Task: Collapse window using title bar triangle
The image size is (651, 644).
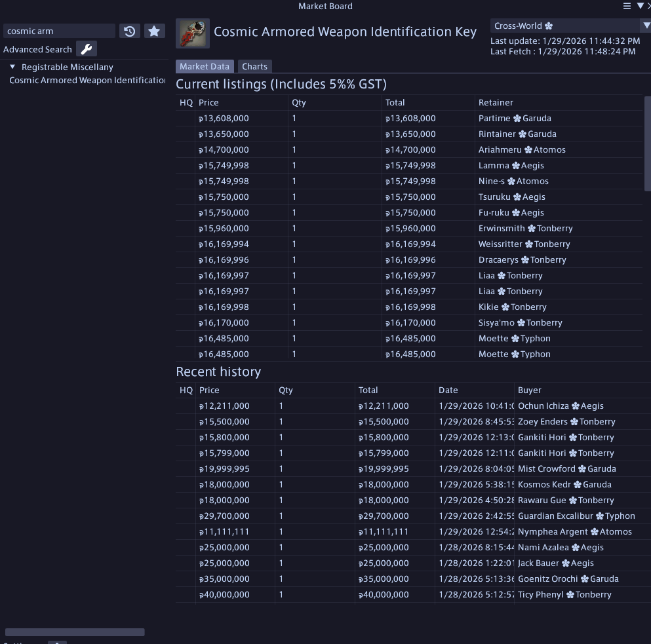Action: [x=640, y=6]
